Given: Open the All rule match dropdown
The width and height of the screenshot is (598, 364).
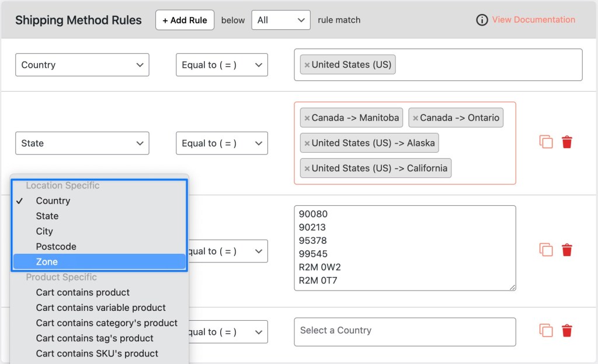Looking at the screenshot, I should (x=281, y=20).
